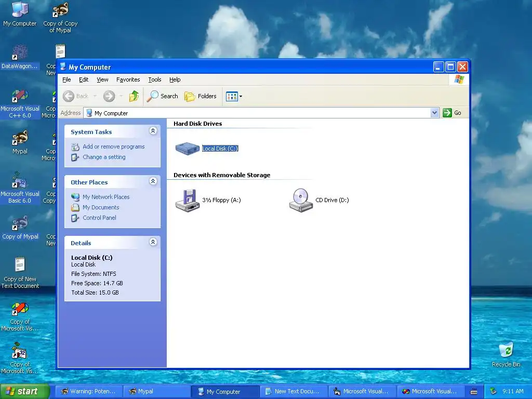Switch to Mypal taskbar button

coord(156,391)
